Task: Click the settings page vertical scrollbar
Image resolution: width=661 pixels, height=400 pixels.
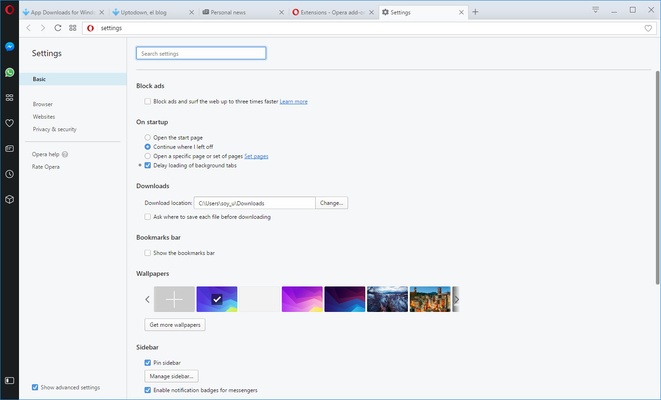Action: tap(658, 177)
